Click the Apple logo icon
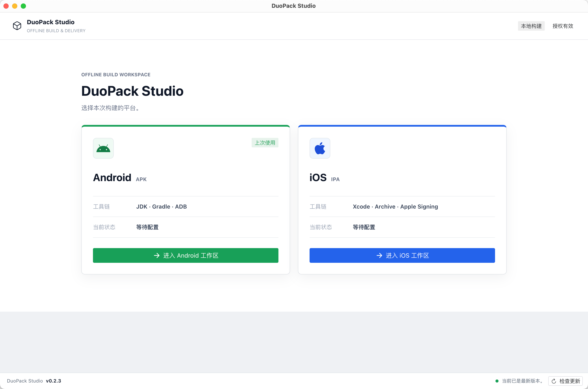The image size is (588, 389). [320, 148]
